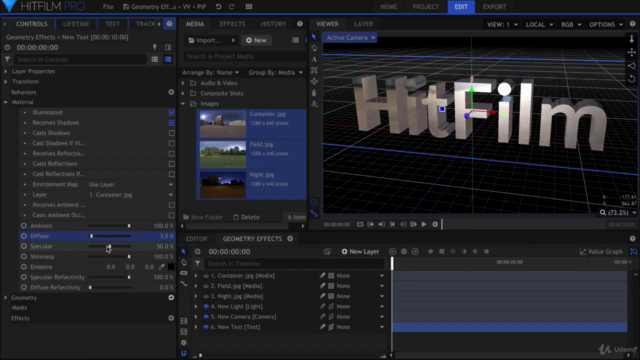Click the viewer panel help icon
This screenshot has height=360, width=640.
pos(632,24)
